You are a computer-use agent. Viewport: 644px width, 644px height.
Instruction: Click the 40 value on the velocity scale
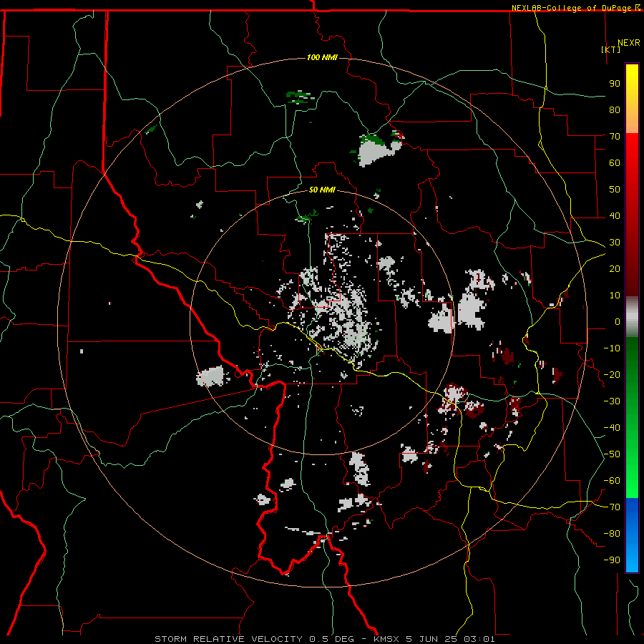(615, 215)
